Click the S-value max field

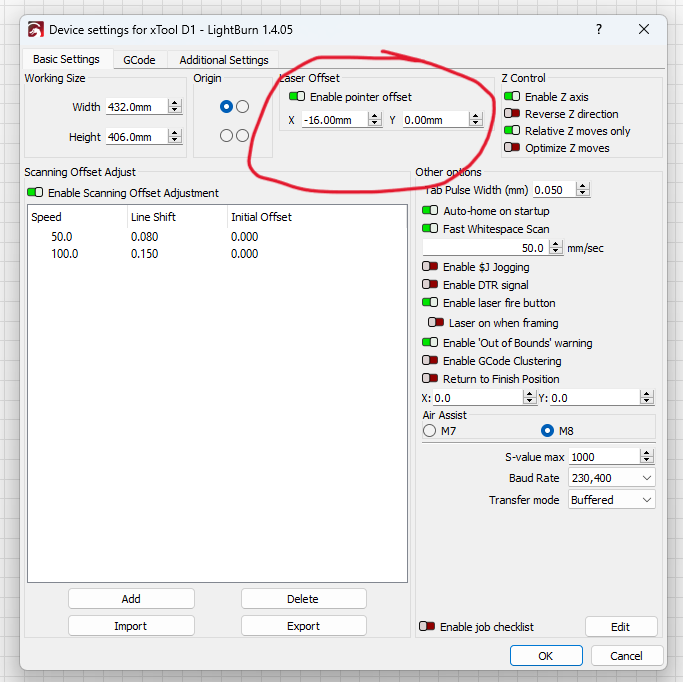coord(605,457)
